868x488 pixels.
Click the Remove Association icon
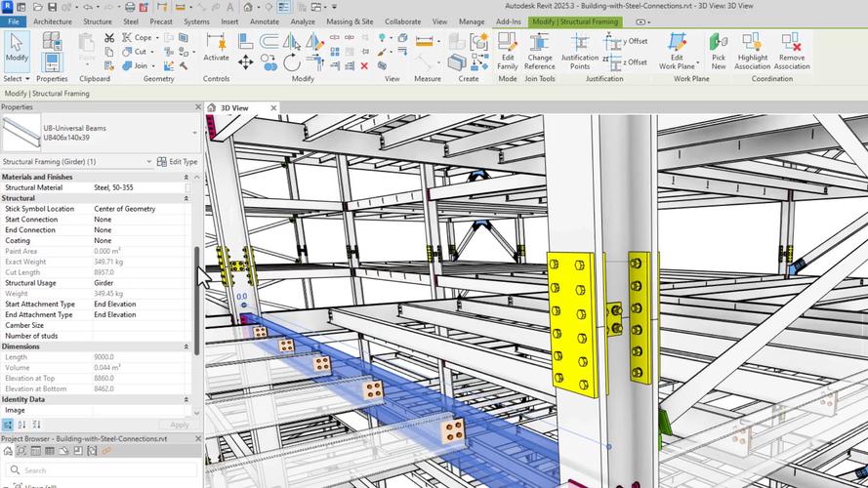point(792,49)
